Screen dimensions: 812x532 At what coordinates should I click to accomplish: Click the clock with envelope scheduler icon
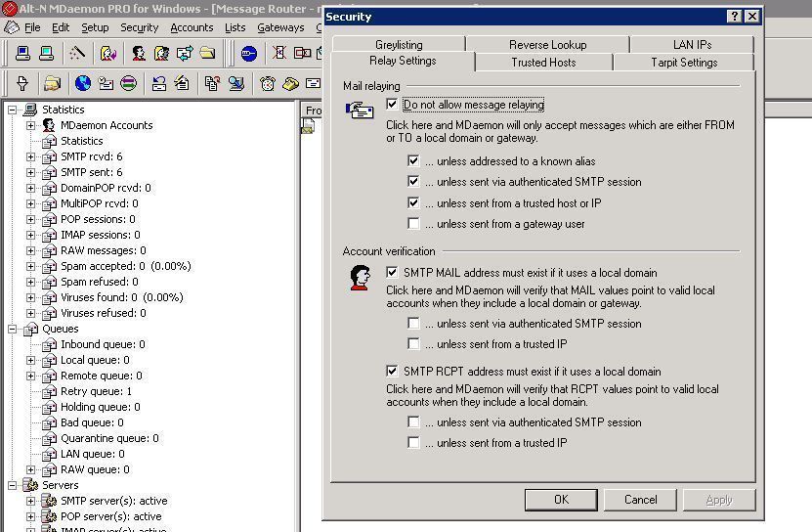[106, 83]
